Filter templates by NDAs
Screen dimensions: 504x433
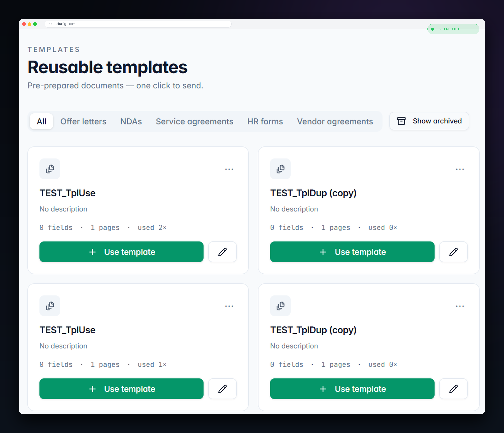[131, 121]
